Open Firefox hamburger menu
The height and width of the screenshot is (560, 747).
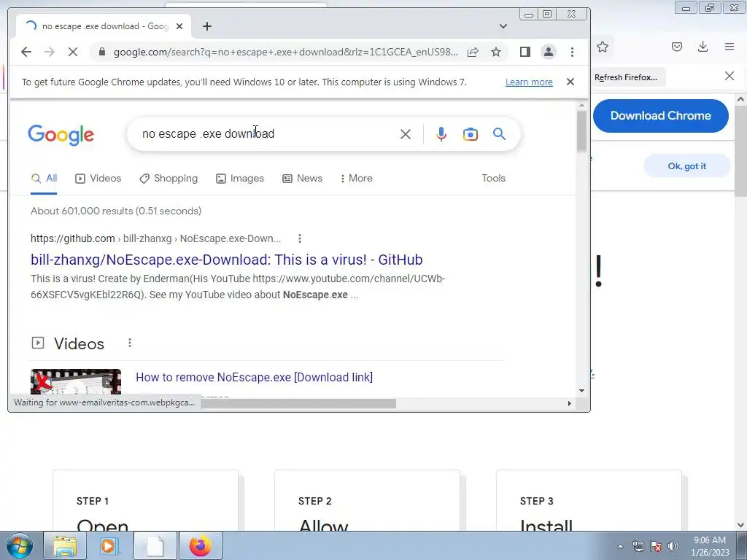(729, 47)
